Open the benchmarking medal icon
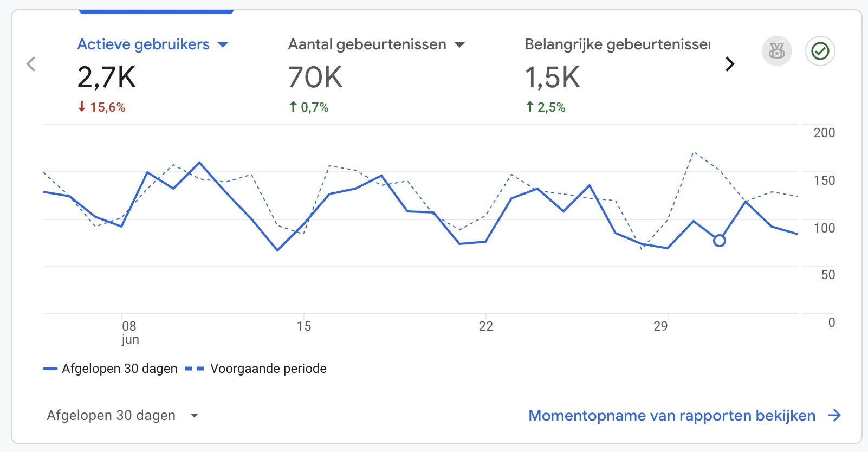Image resolution: width=868 pixels, height=452 pixels. tap(777, 50)
